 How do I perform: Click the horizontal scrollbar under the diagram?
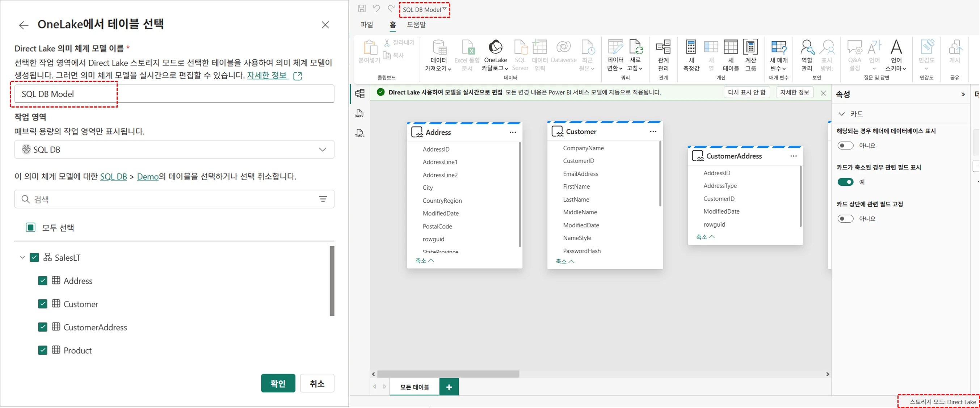pos(448,374)
